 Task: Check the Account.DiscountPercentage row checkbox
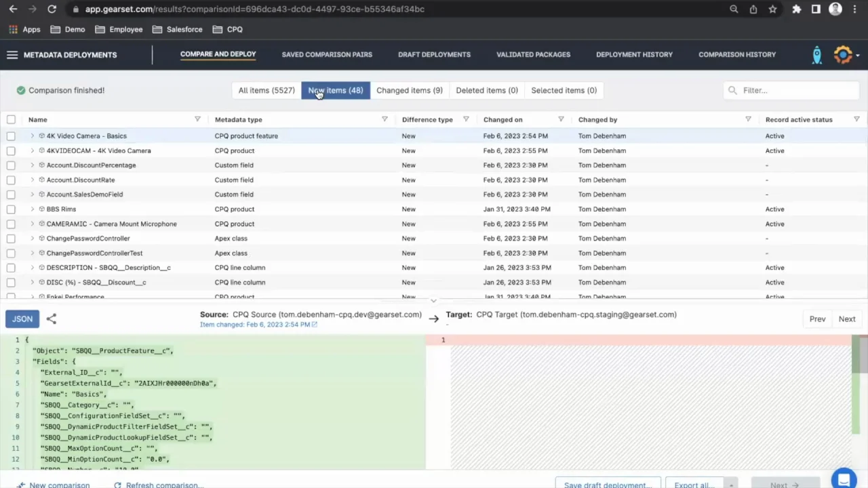coord(11,165)
